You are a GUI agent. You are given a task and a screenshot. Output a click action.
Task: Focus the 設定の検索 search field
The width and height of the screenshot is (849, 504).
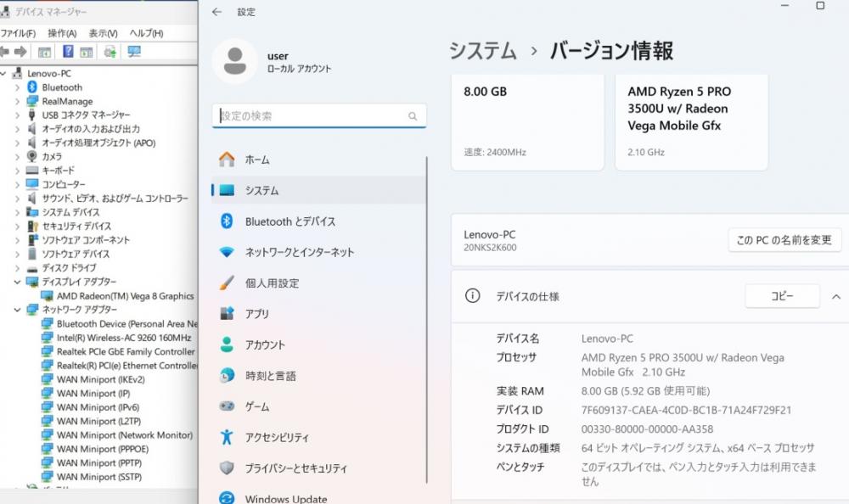[319, 116]
